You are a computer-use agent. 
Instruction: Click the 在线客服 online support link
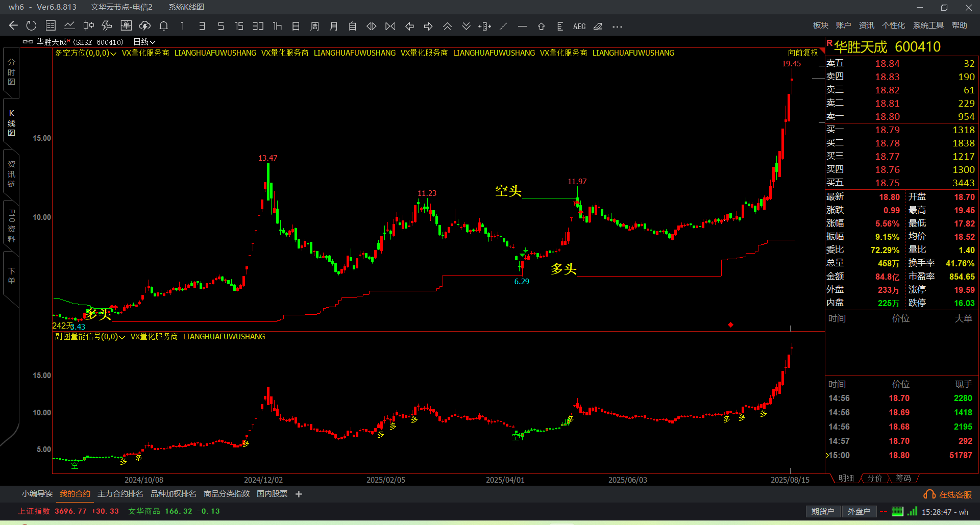click(x=948, y=494)
